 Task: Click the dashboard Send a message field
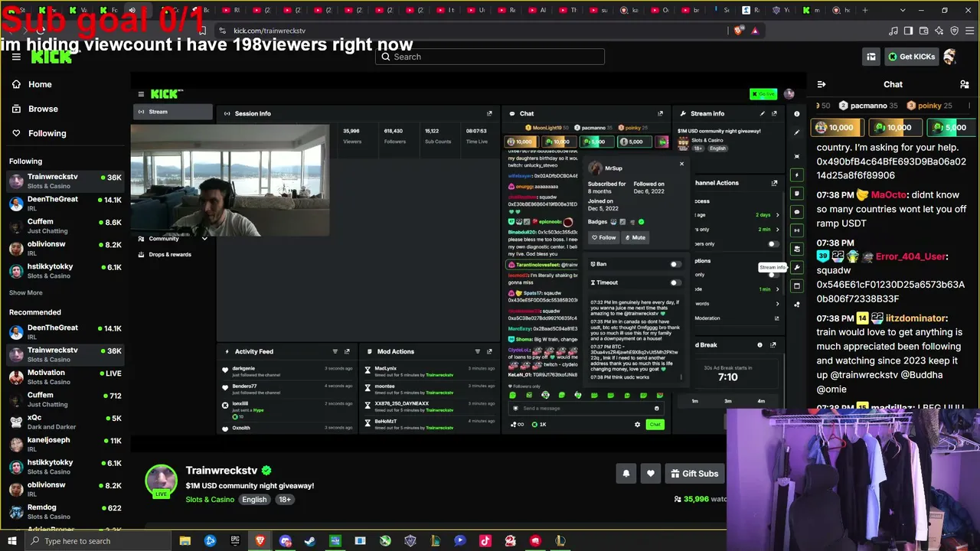(586, 409)
